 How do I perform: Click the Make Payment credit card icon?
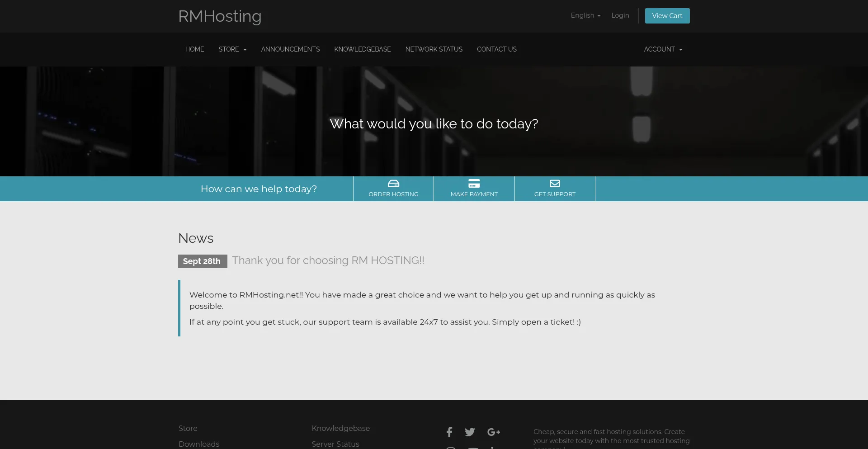coord(474,184)
